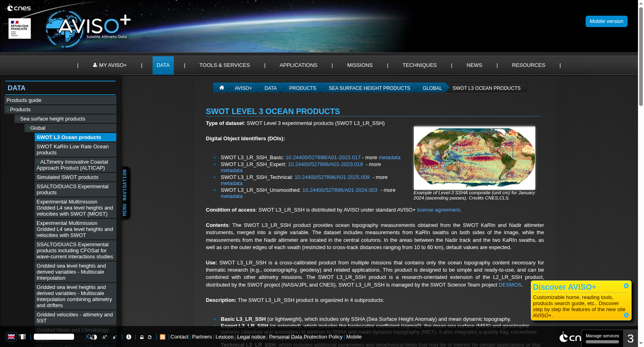Close the Discover AVISO+ popup
Image resolution: width=644 pixels, height=347 pixels.
[x=626, y=286]
